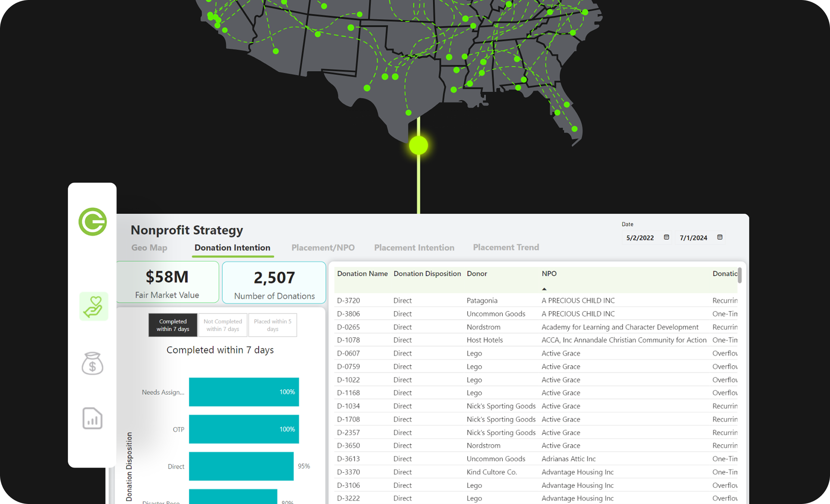
Task: Sort by Donation Name column header
Action: [362, 274]
